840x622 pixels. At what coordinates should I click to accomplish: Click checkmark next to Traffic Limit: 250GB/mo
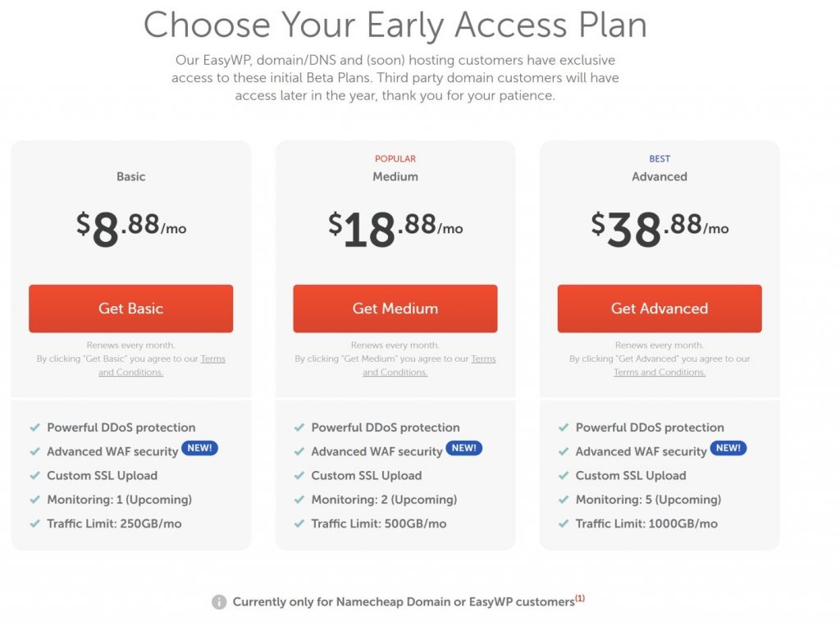[x=34, y=524]
